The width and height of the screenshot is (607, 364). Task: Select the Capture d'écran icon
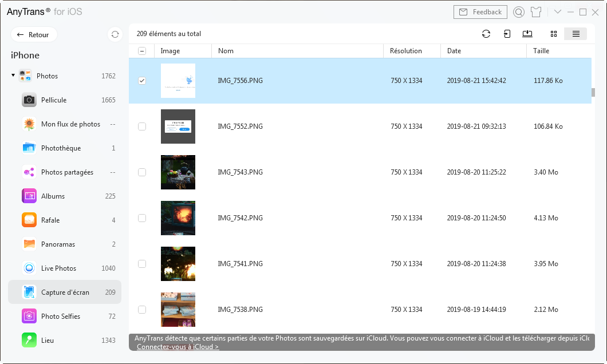(x=29, y=292)
